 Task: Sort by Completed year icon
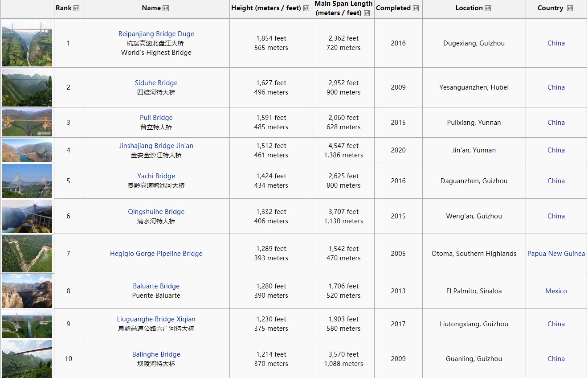[x=416, y=8]
